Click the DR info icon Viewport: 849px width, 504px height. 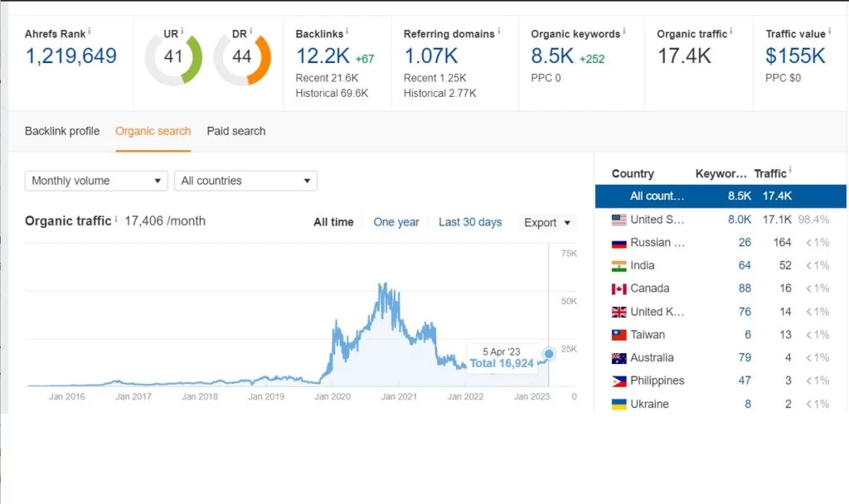(x=250, y=31)
